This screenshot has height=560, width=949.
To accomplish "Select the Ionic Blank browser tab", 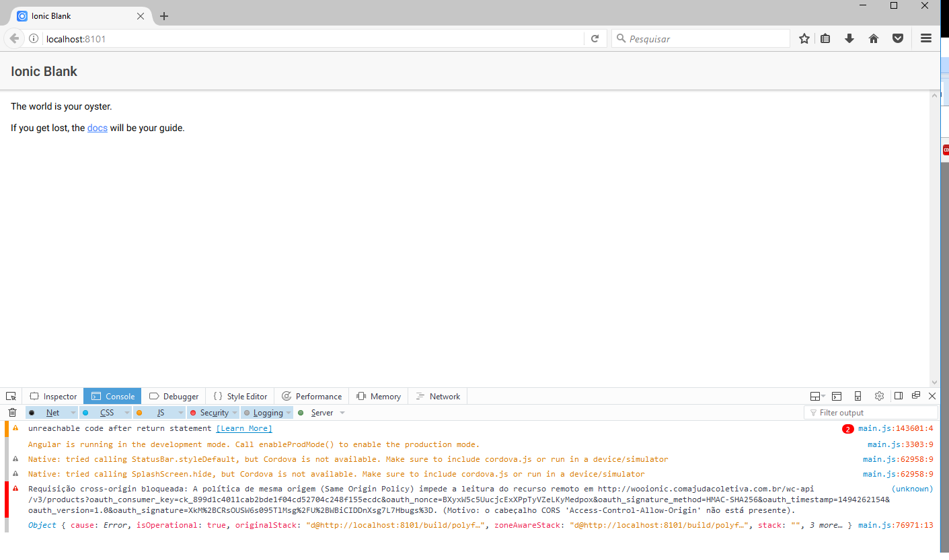I will click(x=81, y=16).
